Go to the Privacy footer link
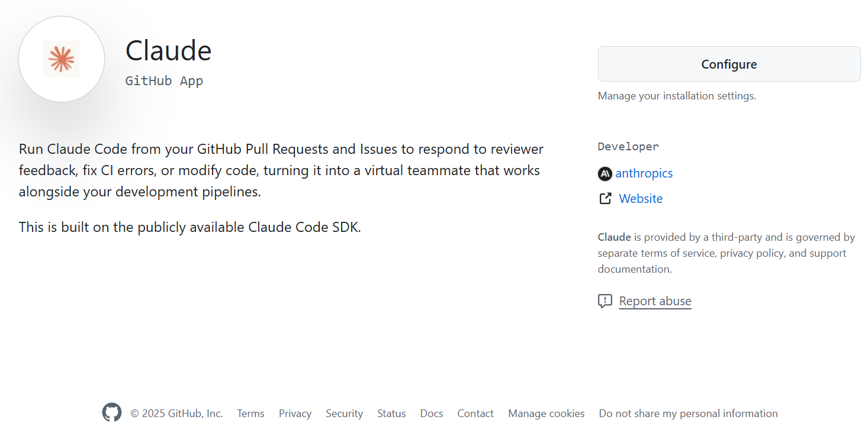 (295, 414)
